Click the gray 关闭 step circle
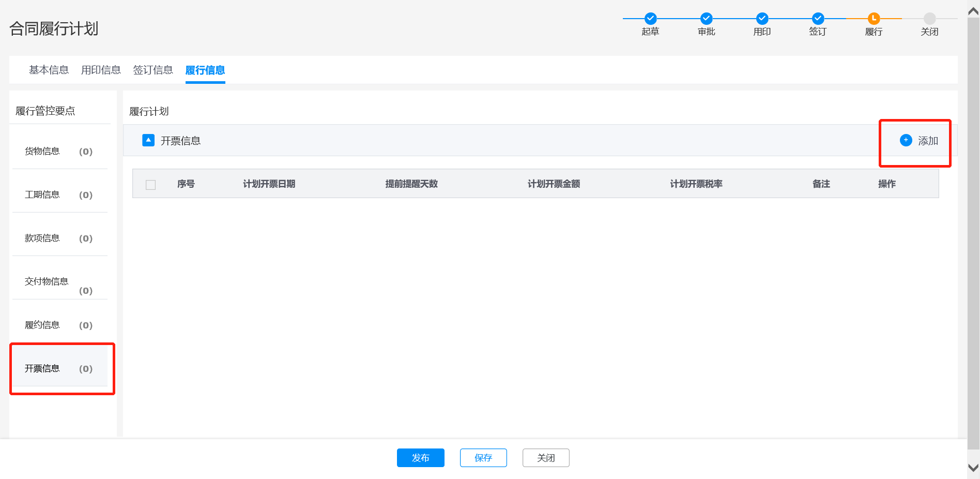980x479 pixels. pyautogui.click(x=929, y=19)
